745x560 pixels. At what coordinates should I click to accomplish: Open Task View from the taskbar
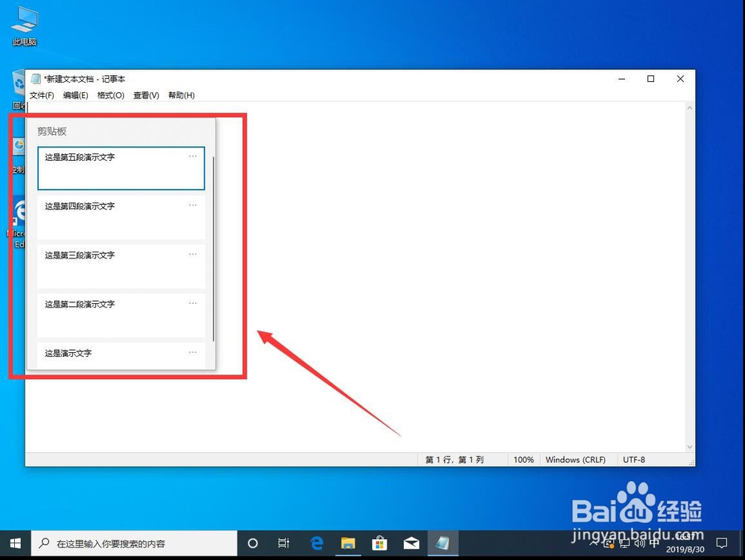283,543
